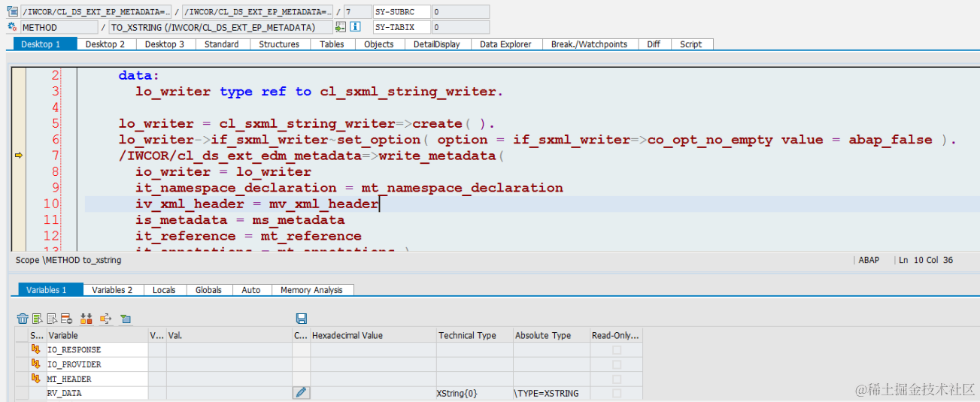The width and height of the screenshot is (980, 402).
Task: Open the Data Explorer tab
Action: pos(505,44)
